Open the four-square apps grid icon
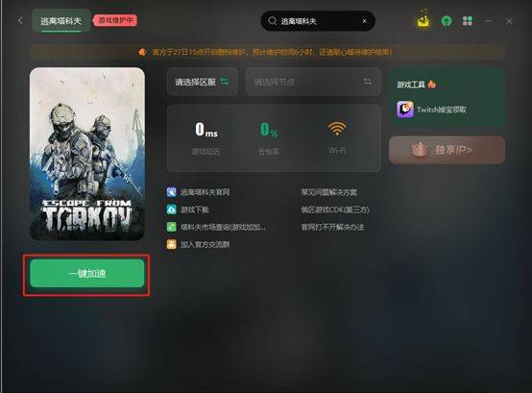 point(468,21)
